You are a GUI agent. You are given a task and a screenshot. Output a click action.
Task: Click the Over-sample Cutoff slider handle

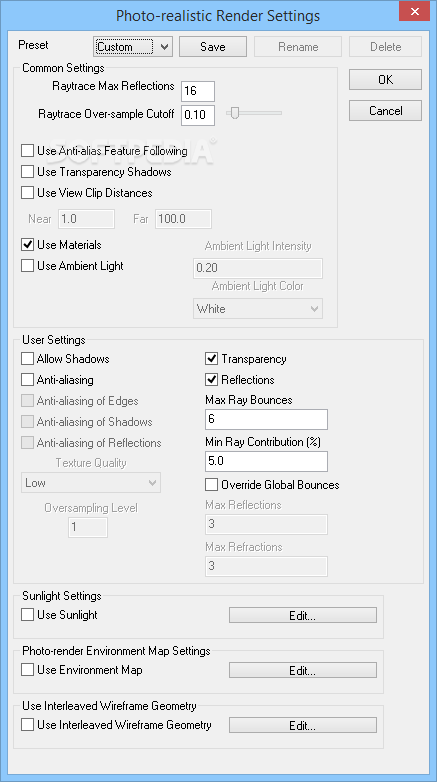(234, 113)
